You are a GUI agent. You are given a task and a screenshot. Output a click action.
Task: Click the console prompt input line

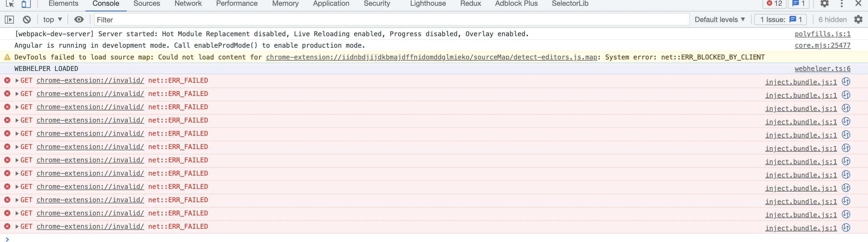pyautogui.click(x=438, y=239)
